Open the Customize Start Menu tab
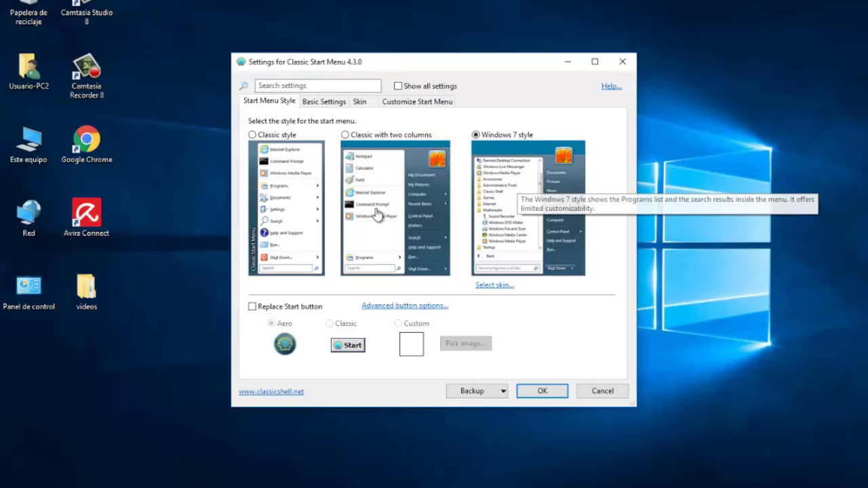The width and height of the screenshot is (868, 488). pos(417,102)
